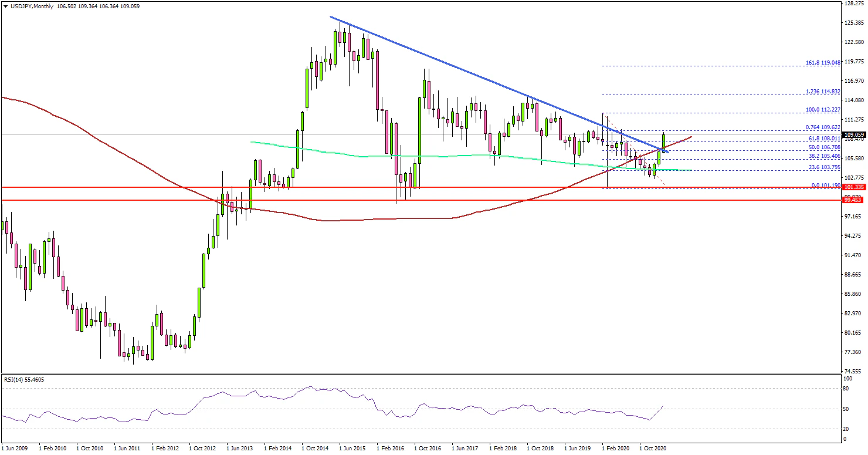
Task: Click the 1 Feb 2016 date label
Action: [390, 447]
